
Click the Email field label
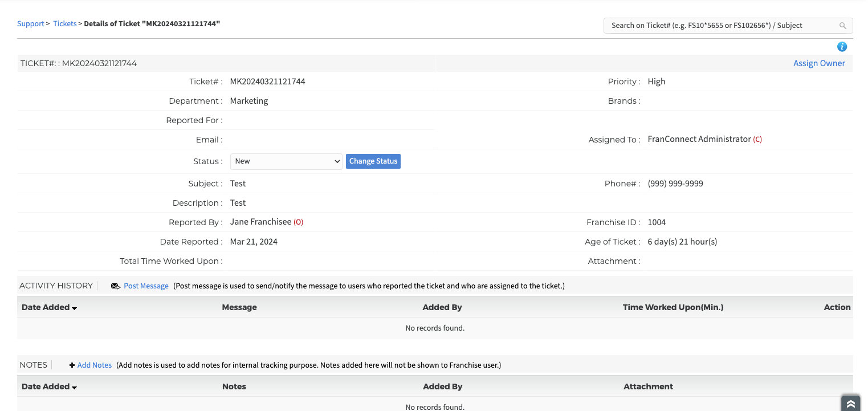pos(209,140)
